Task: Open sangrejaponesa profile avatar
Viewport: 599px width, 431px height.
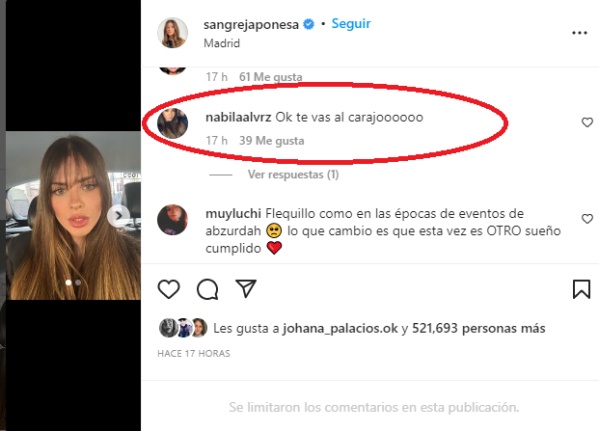Action: coord(172,33)
